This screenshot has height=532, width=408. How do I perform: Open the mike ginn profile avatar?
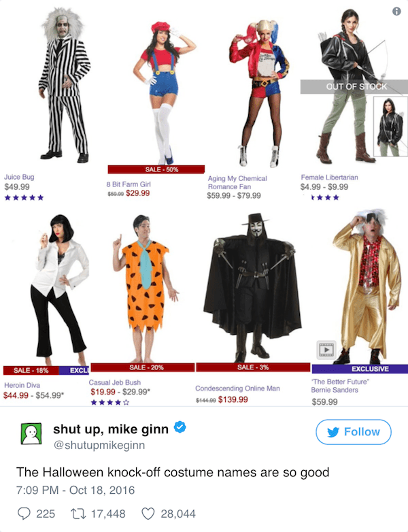point(31,433)
